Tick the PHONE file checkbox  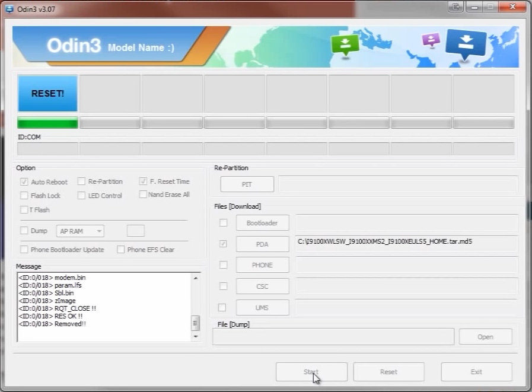tap(223, 264)
